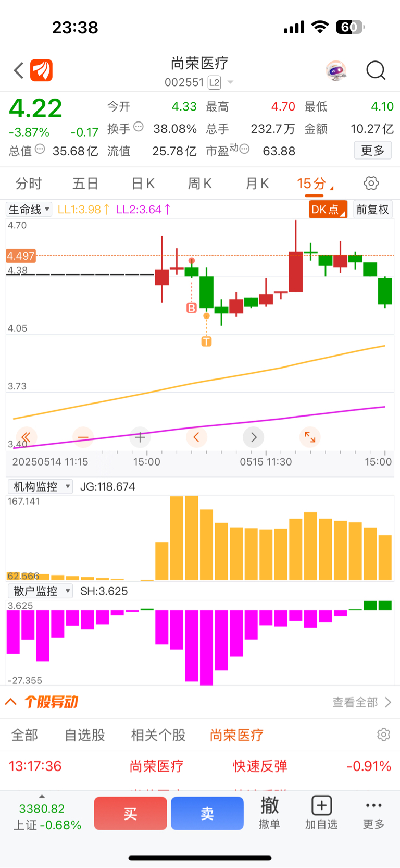Tap 4.497 price label on chart
Viewport: 400px width, 868px height.
tap(21, 256)
